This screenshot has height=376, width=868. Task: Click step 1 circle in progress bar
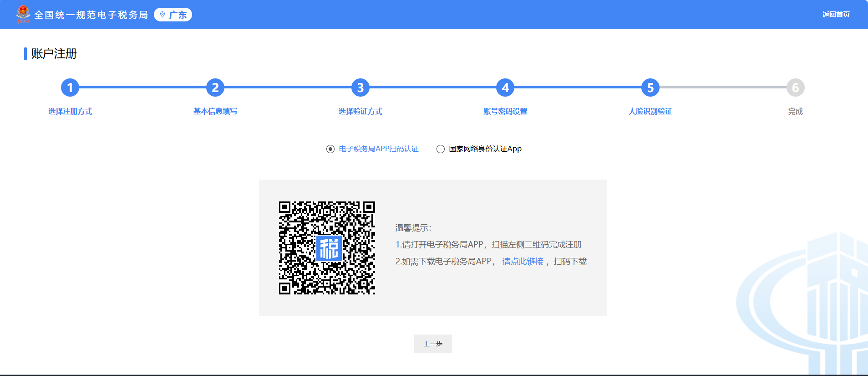(x=70, y=88)
